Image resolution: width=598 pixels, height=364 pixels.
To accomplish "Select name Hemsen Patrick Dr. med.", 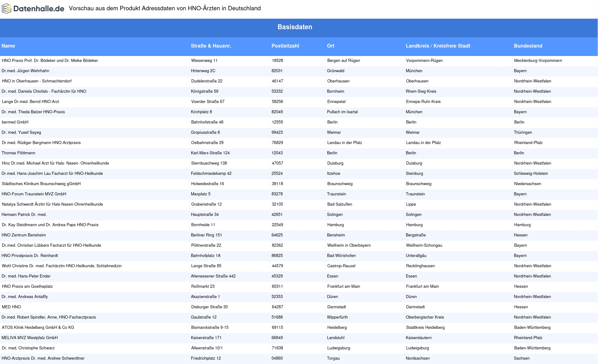I will 24,215.
